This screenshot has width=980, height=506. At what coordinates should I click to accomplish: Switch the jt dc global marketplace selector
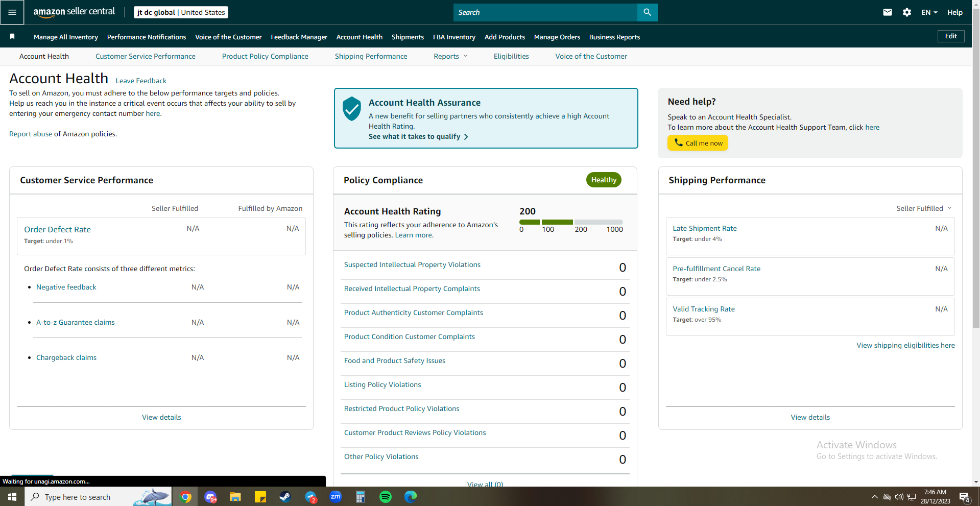181,12
